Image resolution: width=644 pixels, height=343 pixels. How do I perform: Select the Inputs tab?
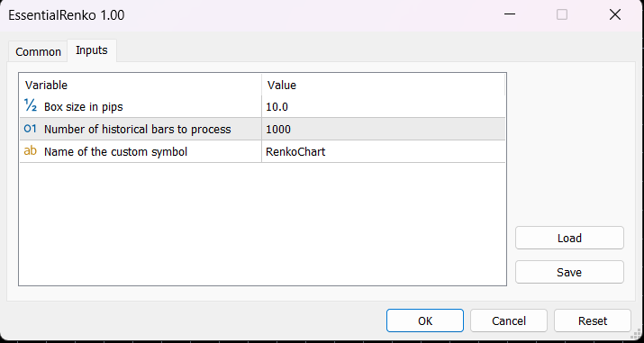coord(92,50)
